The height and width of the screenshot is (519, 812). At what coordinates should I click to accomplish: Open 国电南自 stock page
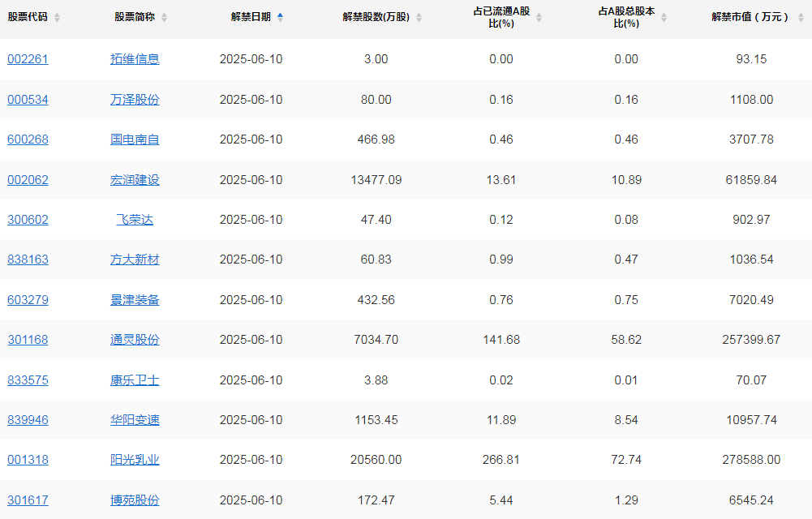(135, 139)
